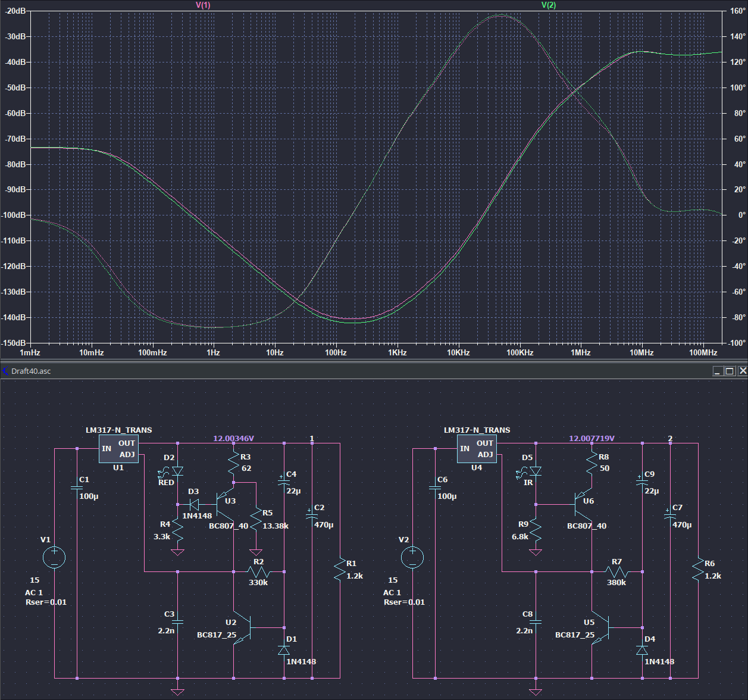Click capacitor C6 symbol
Screen dimensions: 748x700
[x=435, y=487]
